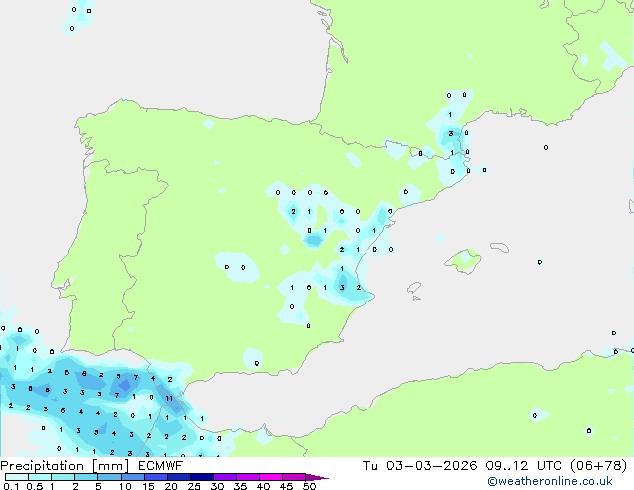Click the "Precipitation [mm]" title text
Screen dimensions: 634x490
coord(65,466)
